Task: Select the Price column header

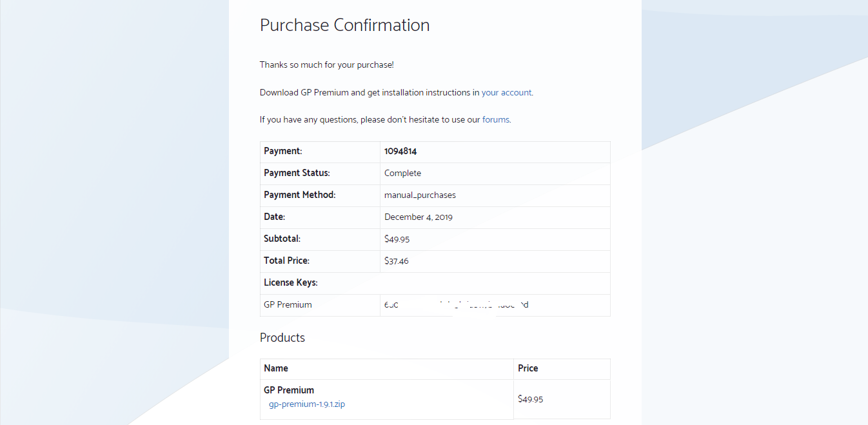Action: (x=528, y=368)
